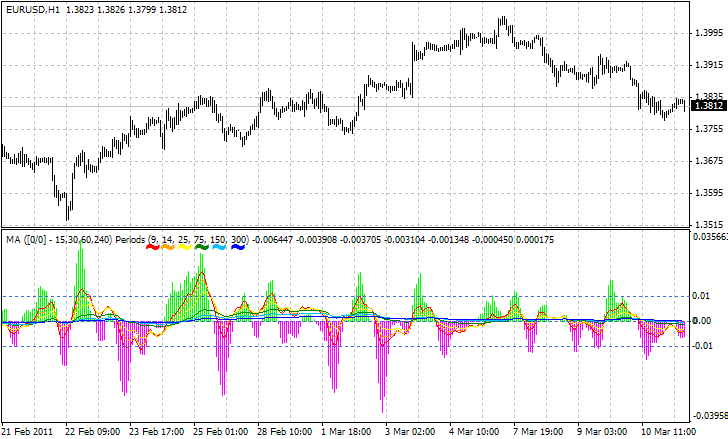Click the 1.3995 price axis label
728x439 pixels.
point(708,33)
